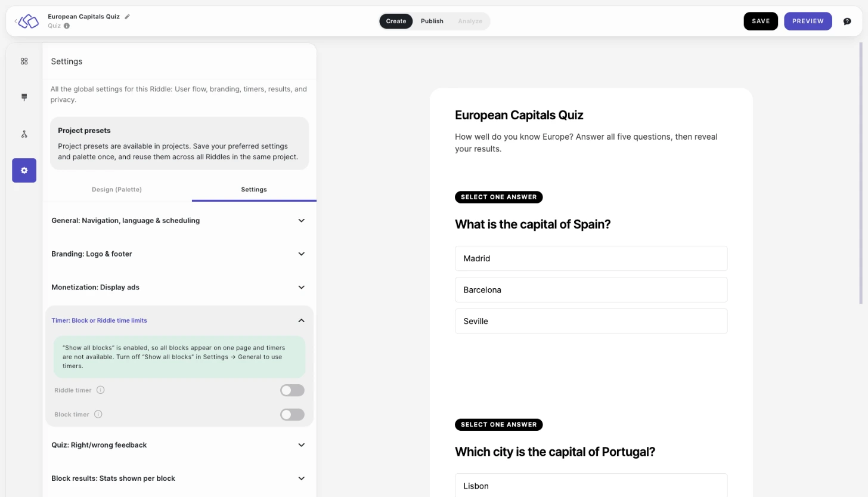Expand Block results: Stats shown per block
Viewport: 868px width, 497px height.
[179, 478]
